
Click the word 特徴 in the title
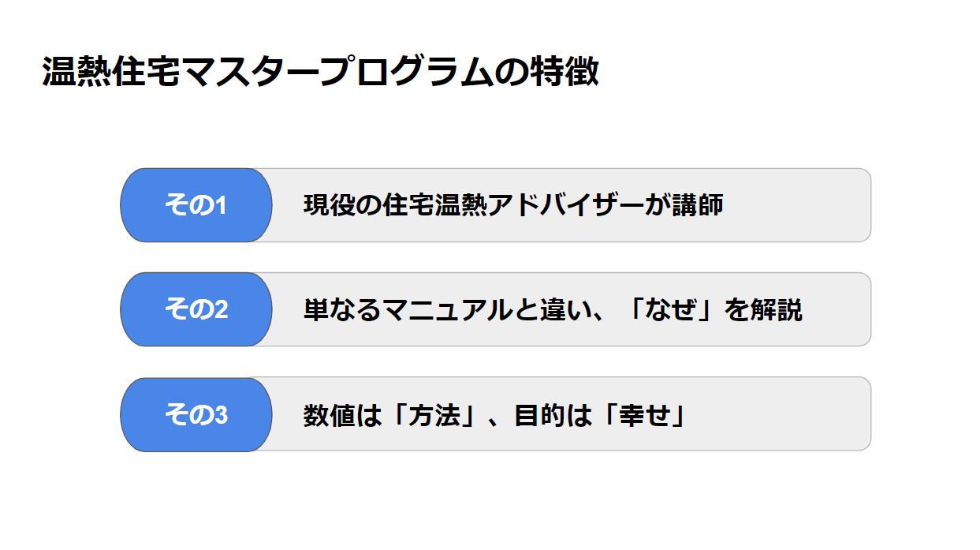[x=565, y=73]
